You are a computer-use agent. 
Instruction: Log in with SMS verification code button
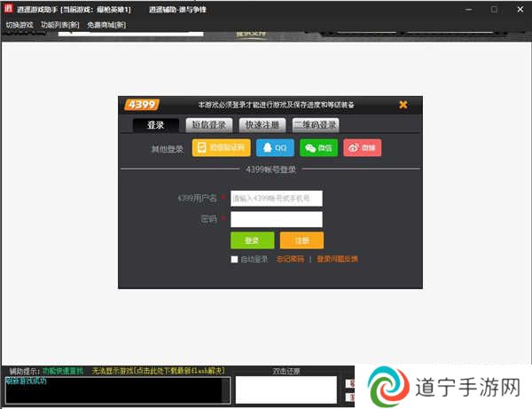click(221, 147)
